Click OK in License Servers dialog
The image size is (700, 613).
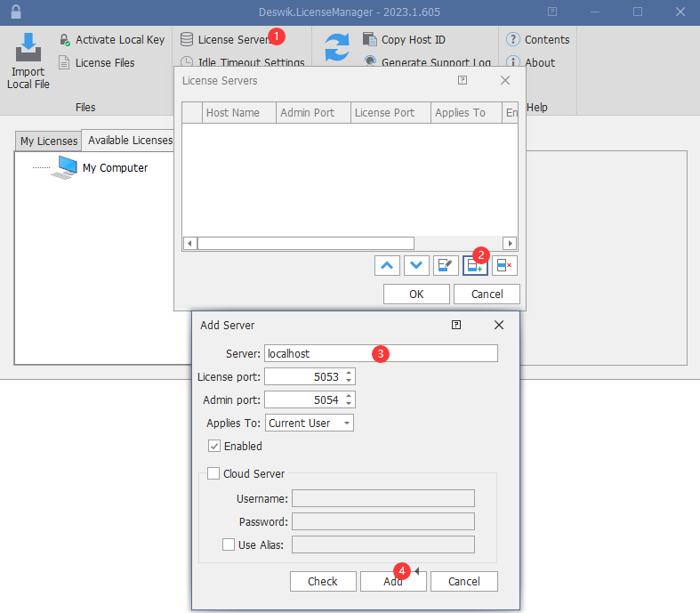point(416,294)
